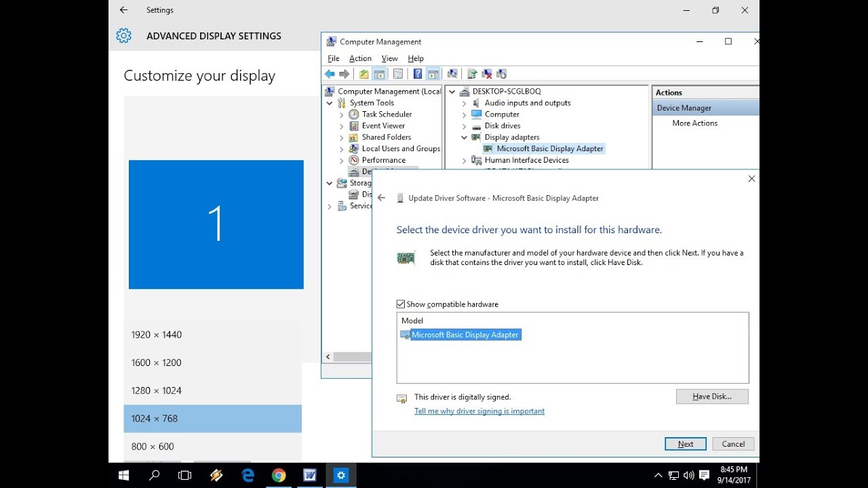Click the Have Disk... button

[x=712, y=396]
